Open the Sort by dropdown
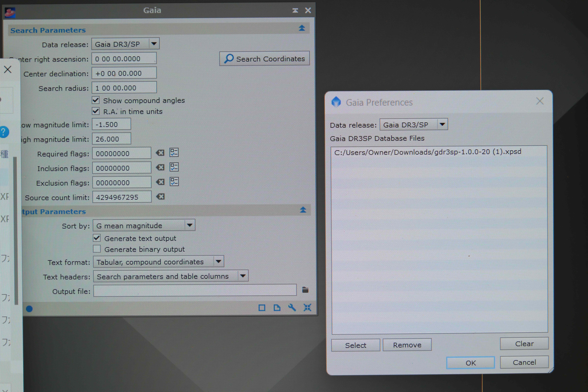This screenshot has width=588, height=392. pos(144,225)
